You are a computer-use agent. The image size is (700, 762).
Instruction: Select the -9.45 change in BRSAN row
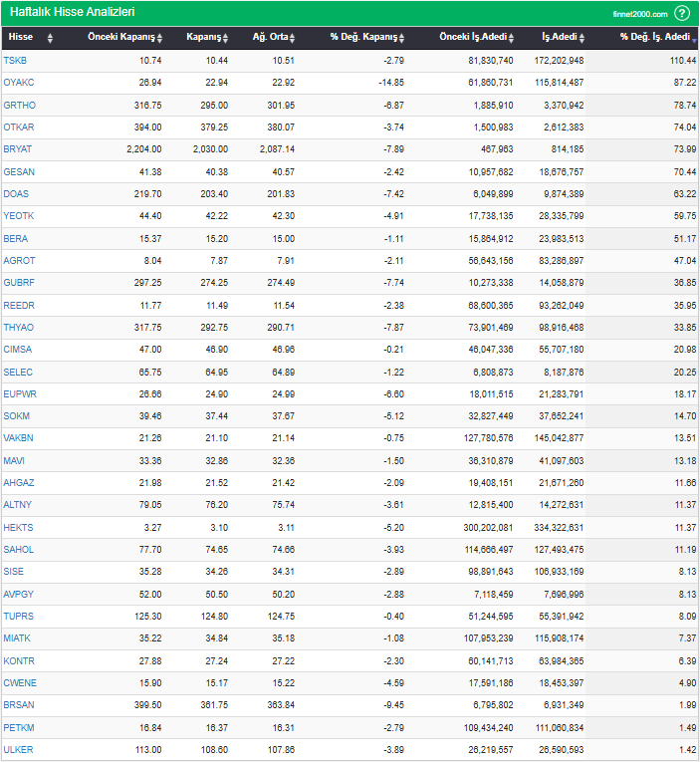click(393, 704)
